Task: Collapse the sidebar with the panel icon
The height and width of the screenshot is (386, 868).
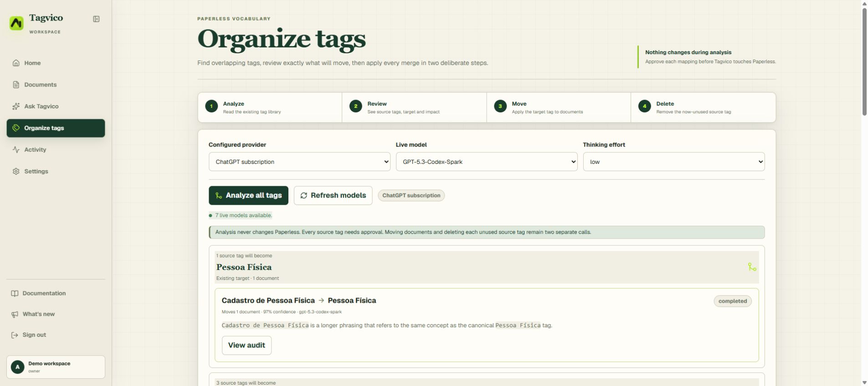Action: (96, 19)
